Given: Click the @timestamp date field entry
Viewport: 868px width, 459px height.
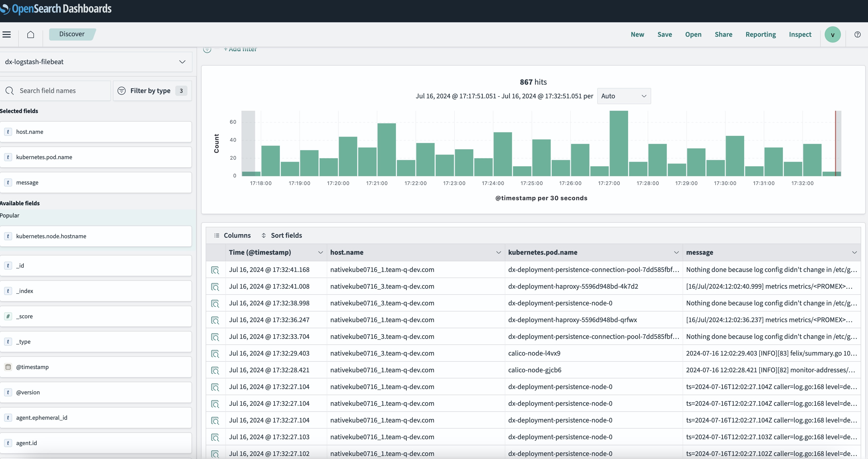Looking at the screenshot, I should 32,367.
